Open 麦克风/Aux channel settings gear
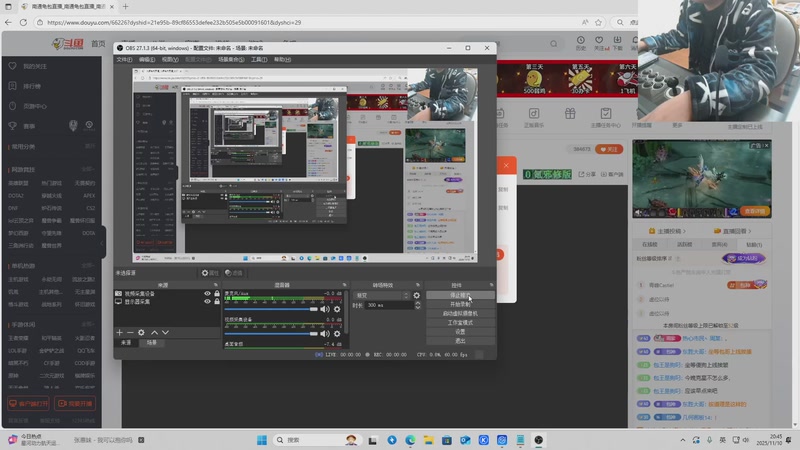Image resolution: width=800 pixels, height=450 pixels. 337,309
